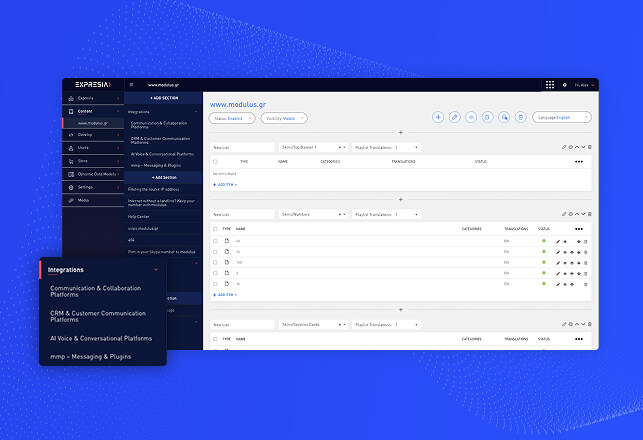
Task: Check the header checkbox in Top Banner table
Action: (x=215, y=161)
